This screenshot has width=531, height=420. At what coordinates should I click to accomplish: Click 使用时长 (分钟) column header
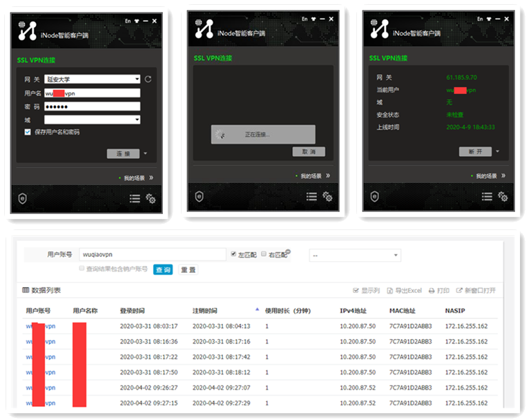click(x=288, y=311)
